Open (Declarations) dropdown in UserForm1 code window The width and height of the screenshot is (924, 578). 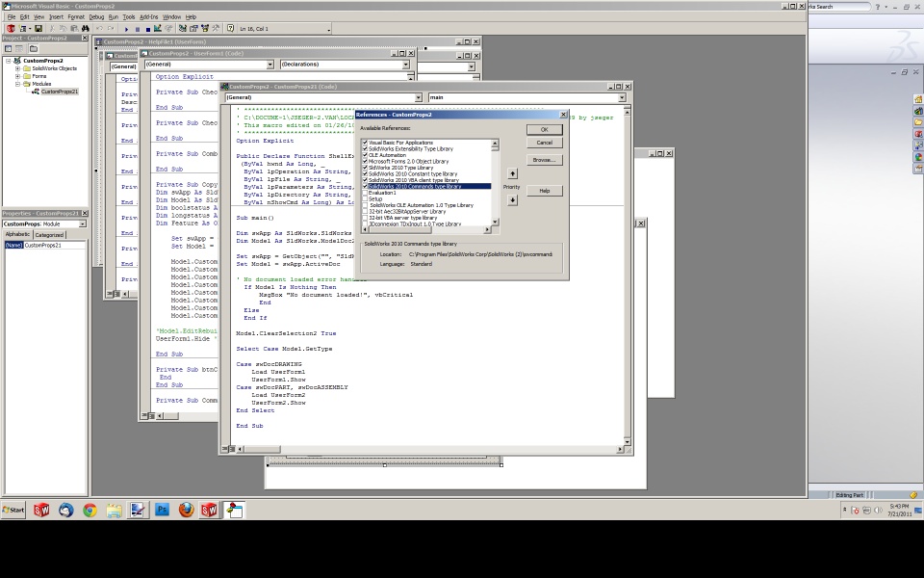[x=405, y=65]
